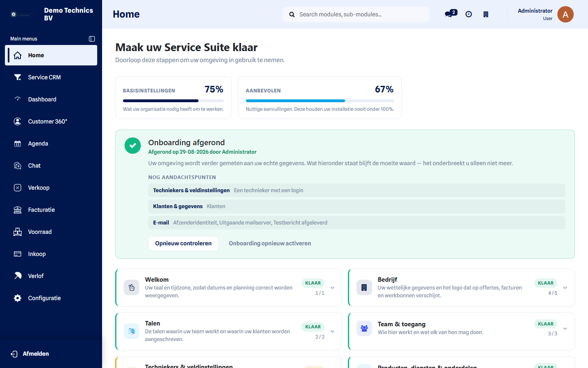588x368 pixels.
Task: Click Onboarding opnieuw activeren link
Action: tap(270, 243)
